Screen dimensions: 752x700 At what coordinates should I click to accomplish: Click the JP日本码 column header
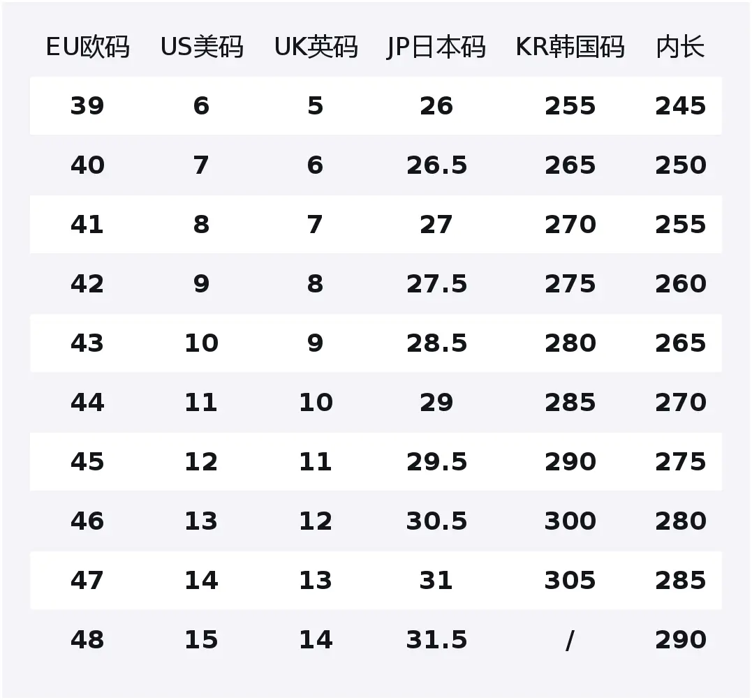pos(436,47)
